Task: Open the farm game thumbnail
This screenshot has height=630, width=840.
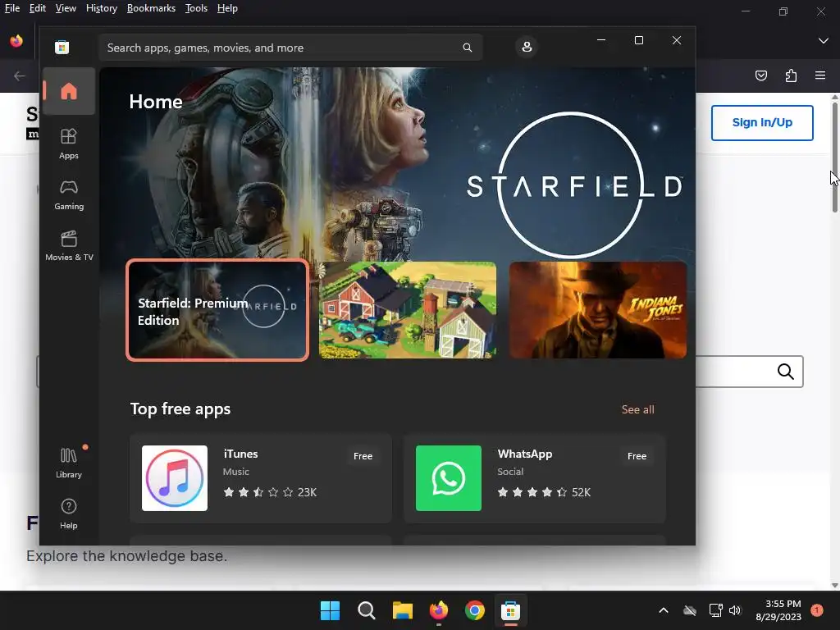Action: click(x=407, y=310)
